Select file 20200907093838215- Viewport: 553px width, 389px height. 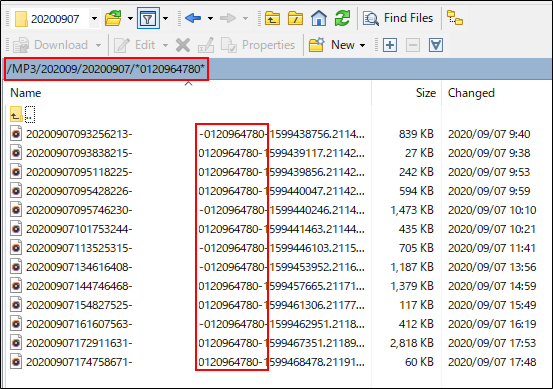point(79,153)
